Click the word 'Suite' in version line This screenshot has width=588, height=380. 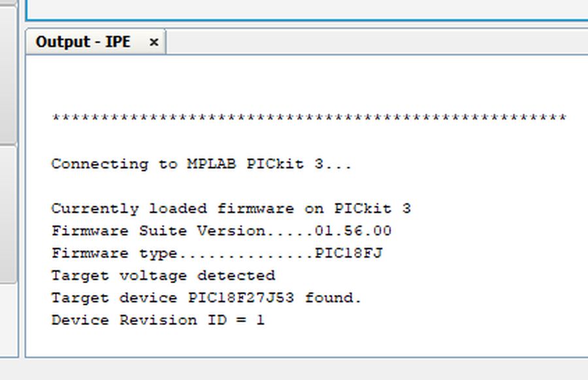pos(163,231)
